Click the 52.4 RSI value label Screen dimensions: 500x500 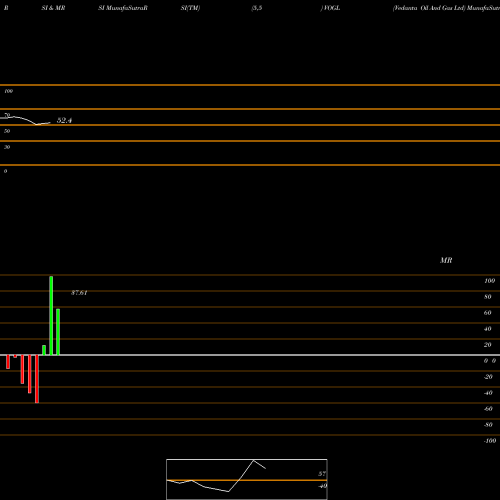point(64,120)
